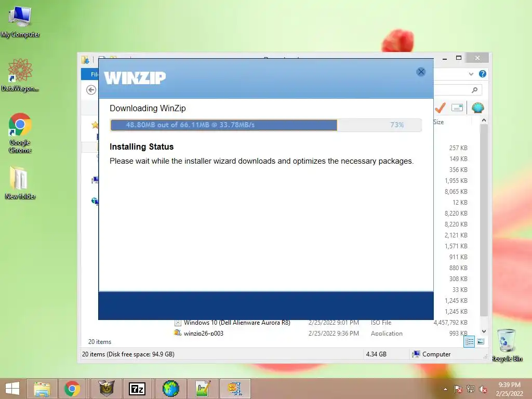Click the 20 items count label
The width and height of the screenshot is (532, 399).
(100, 342)
